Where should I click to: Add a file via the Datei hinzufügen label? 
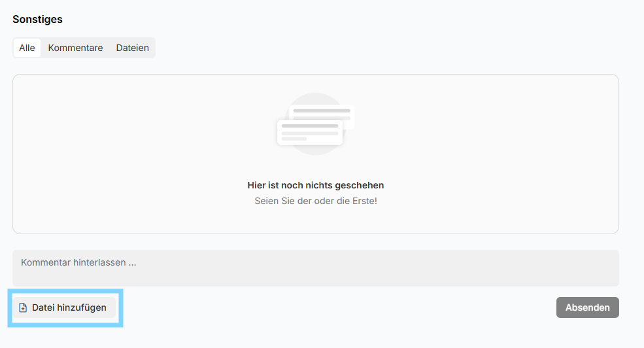click(69, 307)
